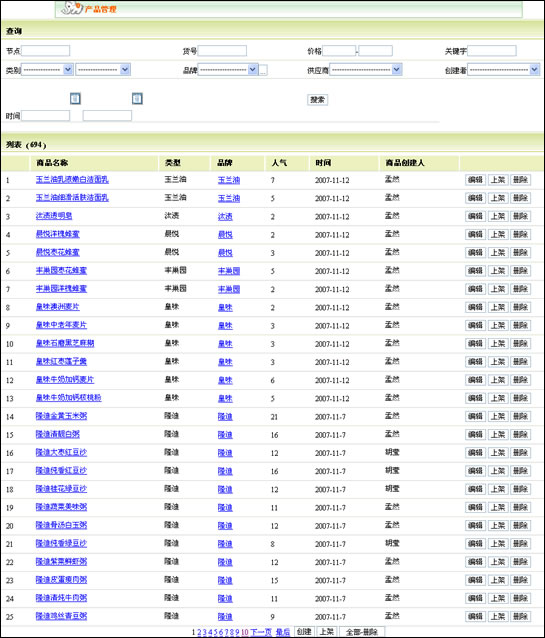Image resolution: width=545 pixels, height=638 pixels.
Task: Expand the 供应商 dropdown
Action: tap(366, 70)
